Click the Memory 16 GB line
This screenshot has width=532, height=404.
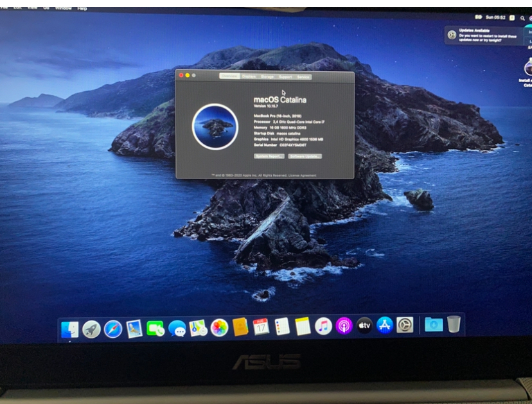[280, 128]
